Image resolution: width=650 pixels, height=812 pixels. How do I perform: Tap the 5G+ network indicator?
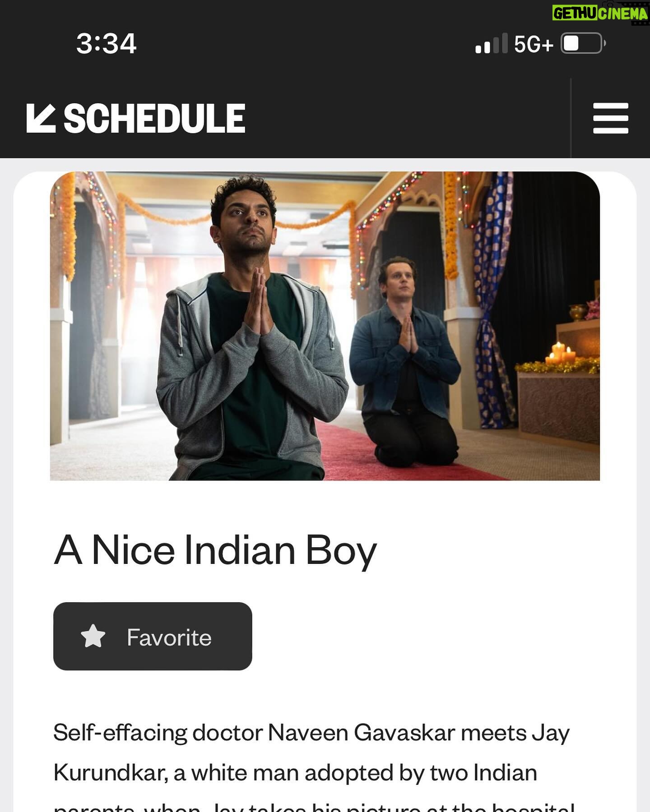[x=534, y=44]
